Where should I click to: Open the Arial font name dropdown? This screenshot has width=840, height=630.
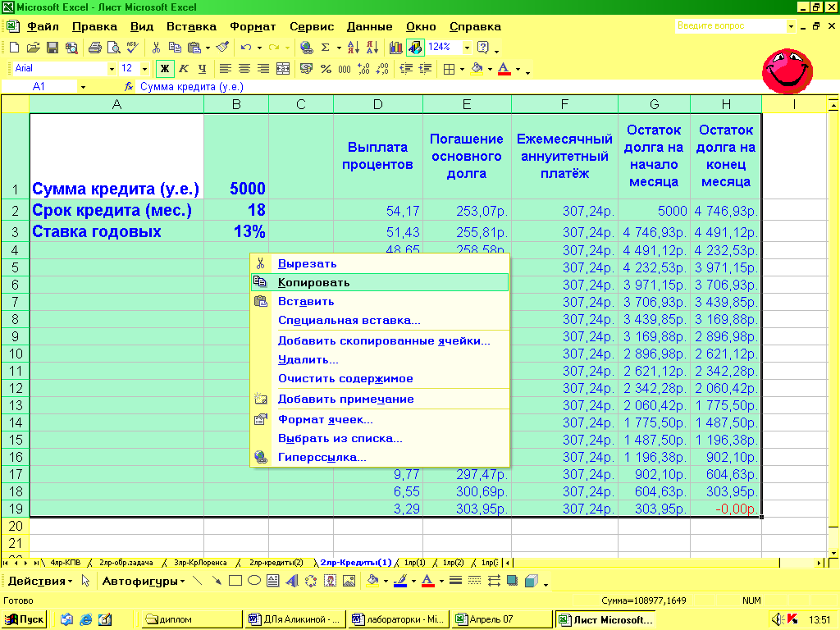coord(112,69)
